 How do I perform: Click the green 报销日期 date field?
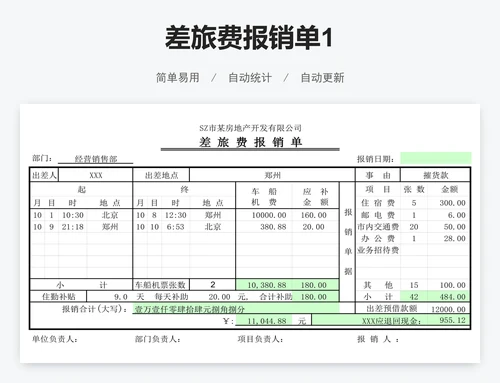click(436, 158)
